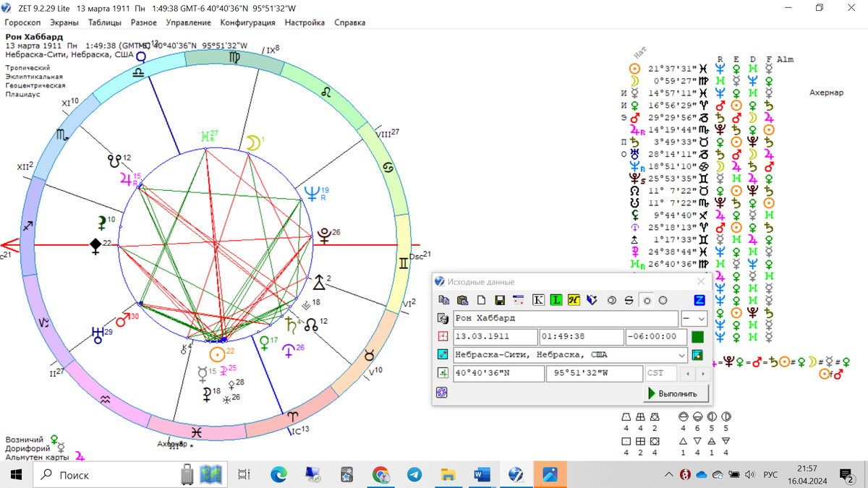This screenshot has width=868, height=488.
Task: Click the Тропический label at the chart's upper left
Action: [x=27, y=68]
